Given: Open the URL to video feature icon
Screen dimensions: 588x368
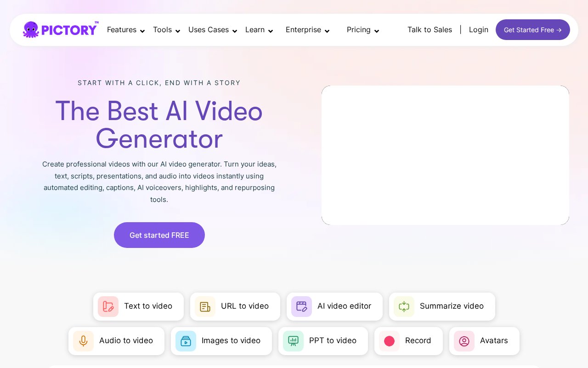Looking at the screenshot, I should [205, 306].
